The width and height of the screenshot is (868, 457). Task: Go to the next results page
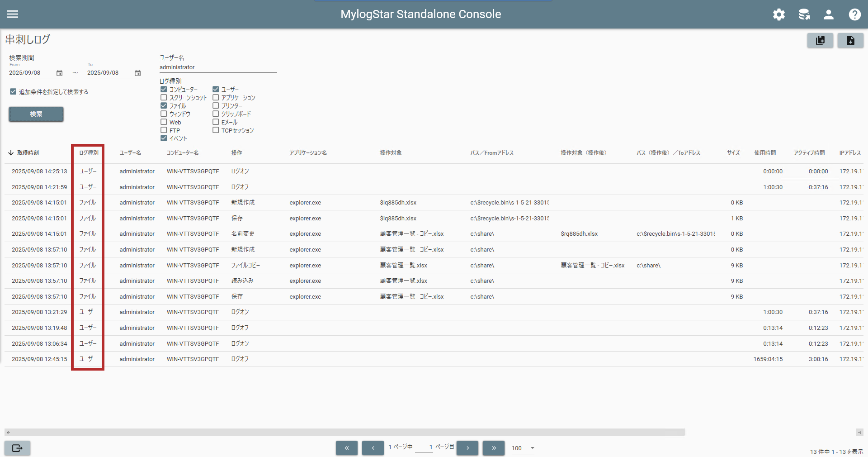tap(467, 448)
